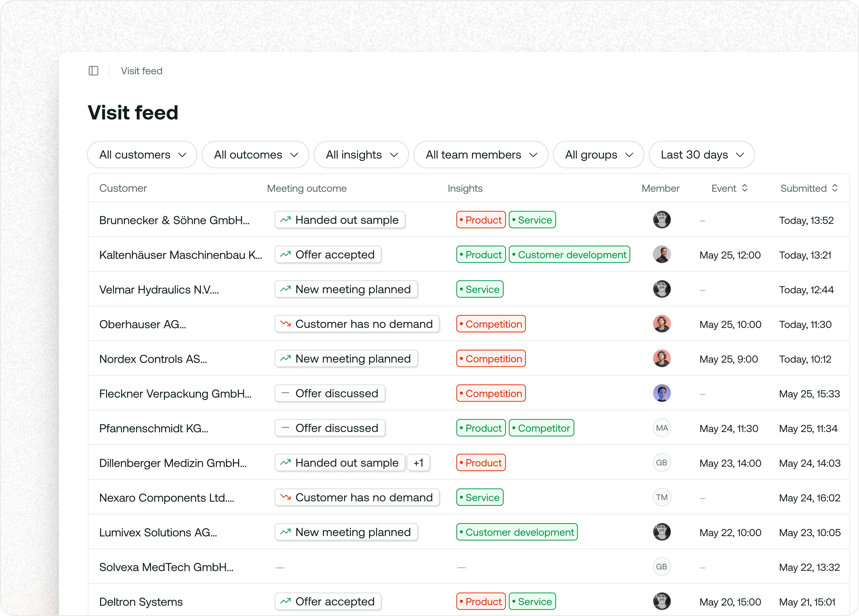Click member avatar in Nordex Controls row
This screenshot has height=616, width=859.
point(662,358)
